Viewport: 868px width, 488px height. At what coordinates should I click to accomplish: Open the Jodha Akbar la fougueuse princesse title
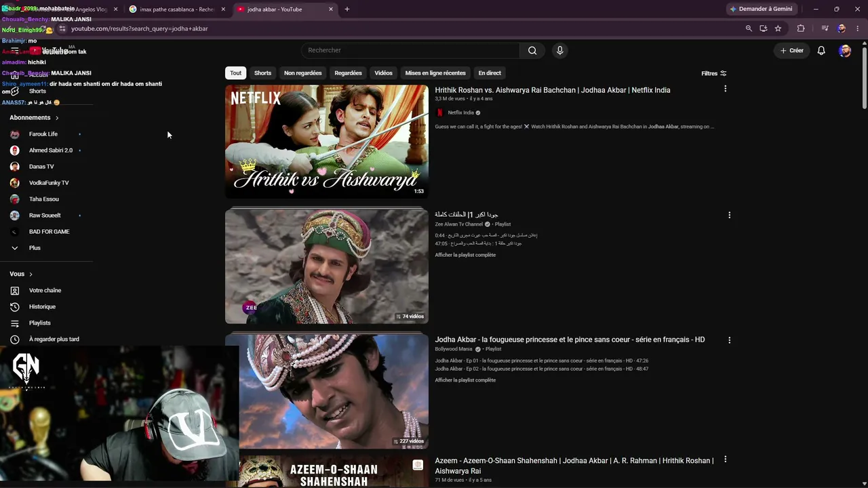(570, 340)
